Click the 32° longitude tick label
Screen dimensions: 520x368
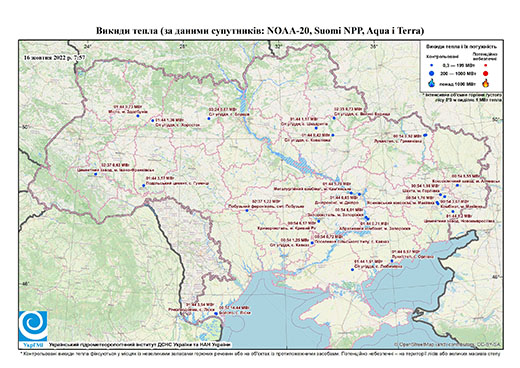pyautogui.click(x=279, y=46)
